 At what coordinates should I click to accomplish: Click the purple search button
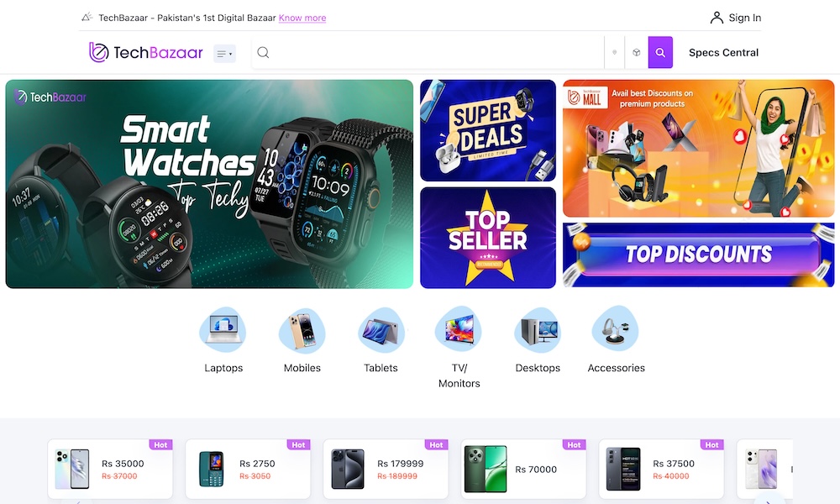pos(660,52)
